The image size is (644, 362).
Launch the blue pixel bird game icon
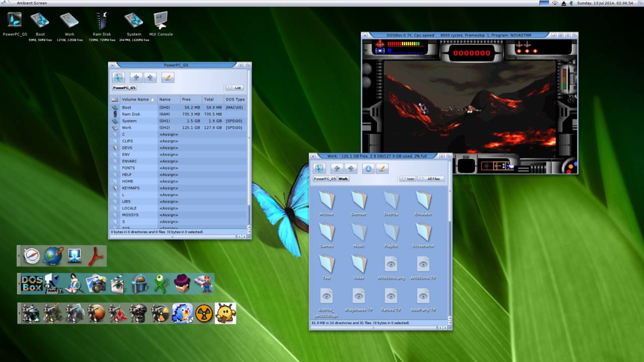[182, 313]
